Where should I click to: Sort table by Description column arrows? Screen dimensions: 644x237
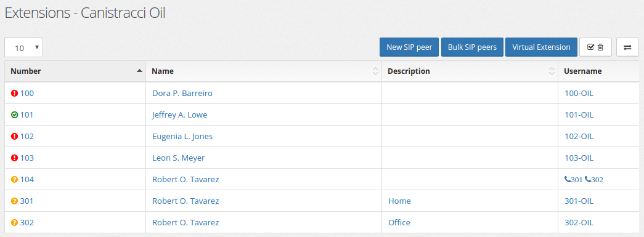552,71
